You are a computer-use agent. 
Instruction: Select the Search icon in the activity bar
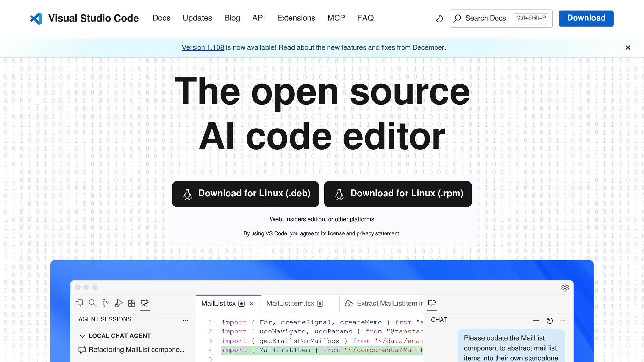tap(92, 303)
